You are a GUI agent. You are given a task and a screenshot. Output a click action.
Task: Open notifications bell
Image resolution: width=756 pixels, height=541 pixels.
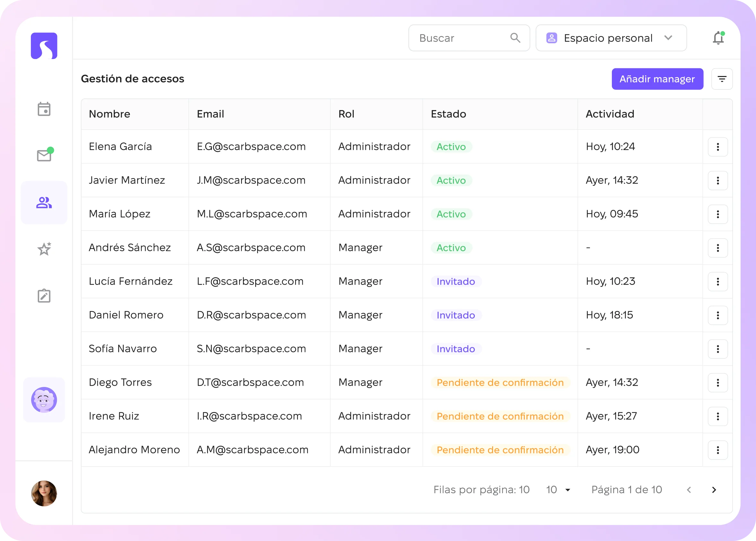pyautogui.click(x=719, y=38)
